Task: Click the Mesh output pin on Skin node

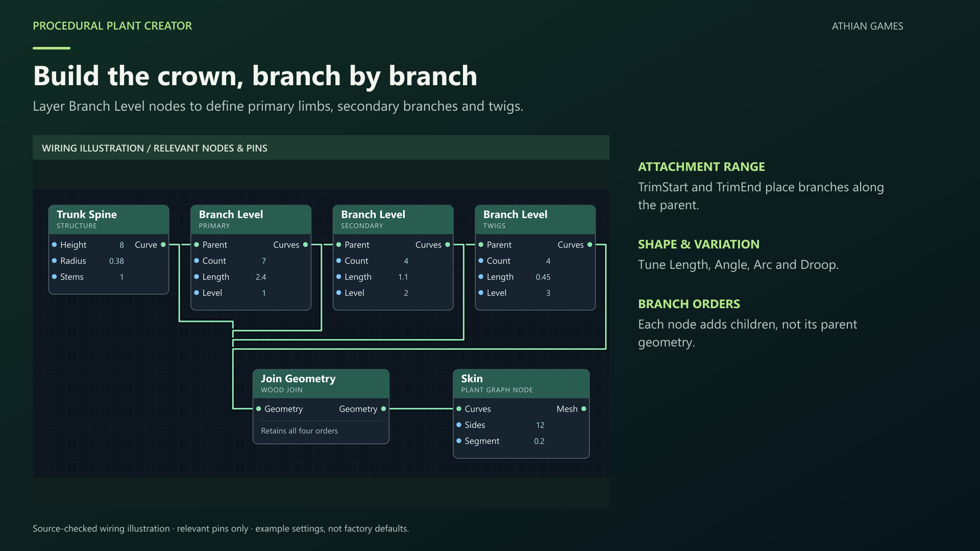Action: 583,409
